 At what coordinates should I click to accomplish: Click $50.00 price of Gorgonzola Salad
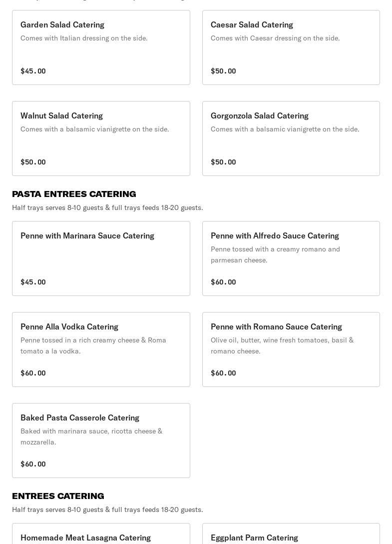coord(223,162)
